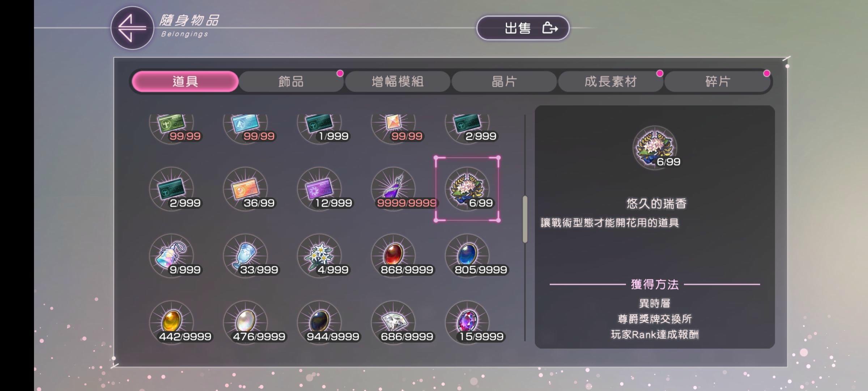Switch to the 晶片 tab
Screen dimensions: 868x391
[x=504, y=81]
